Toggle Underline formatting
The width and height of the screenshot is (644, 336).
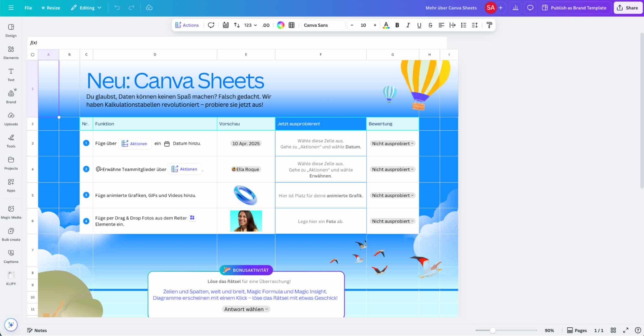pyautogui.click(x=419, y=25)
